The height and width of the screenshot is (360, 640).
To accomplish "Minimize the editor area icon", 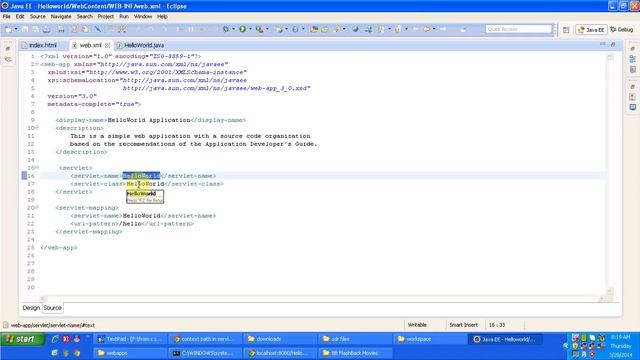I will click(602, 44).
